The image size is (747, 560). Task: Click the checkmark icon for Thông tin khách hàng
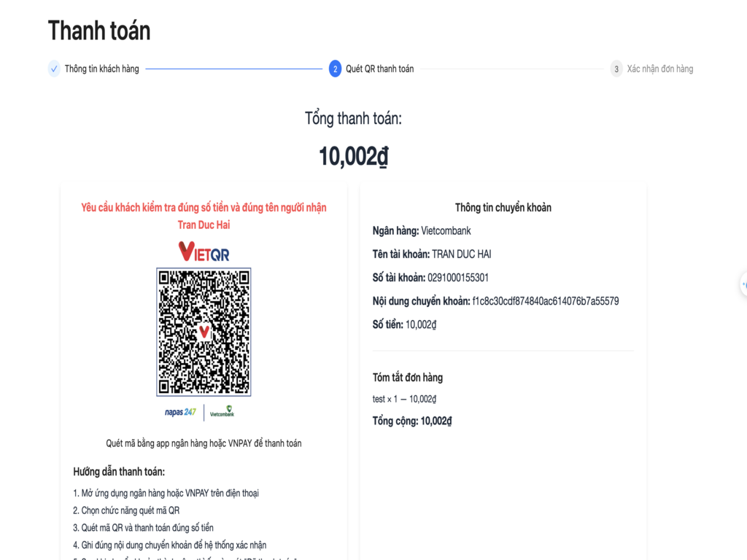pyautogui.click(x=54, y=69)
